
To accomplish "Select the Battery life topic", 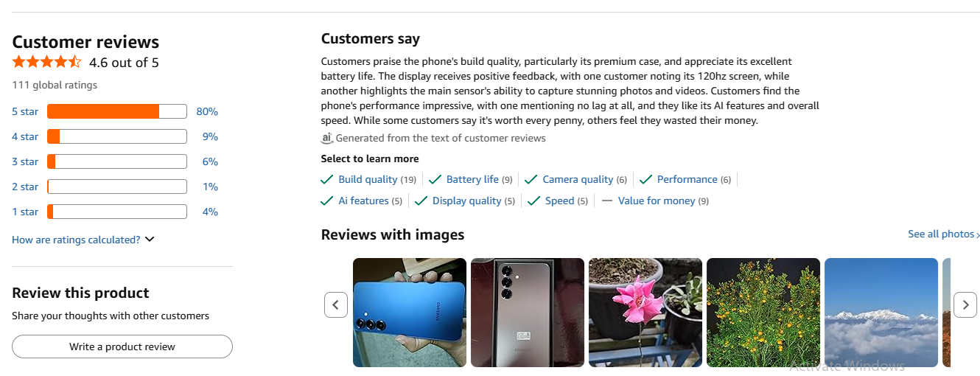I will [x=472, y=179].
